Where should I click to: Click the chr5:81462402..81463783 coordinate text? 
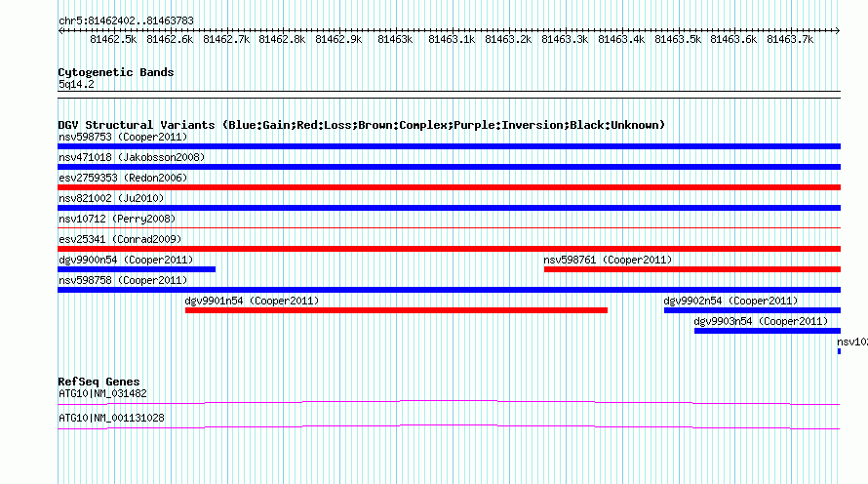click(x=126, y=20)
